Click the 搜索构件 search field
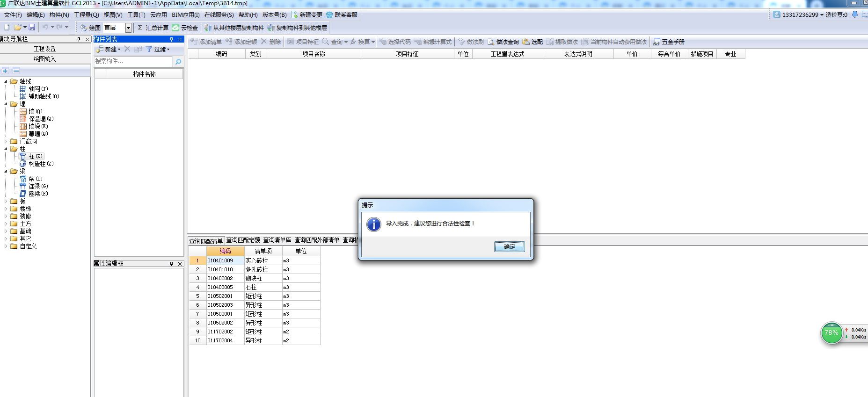 (x=134, y=61)
